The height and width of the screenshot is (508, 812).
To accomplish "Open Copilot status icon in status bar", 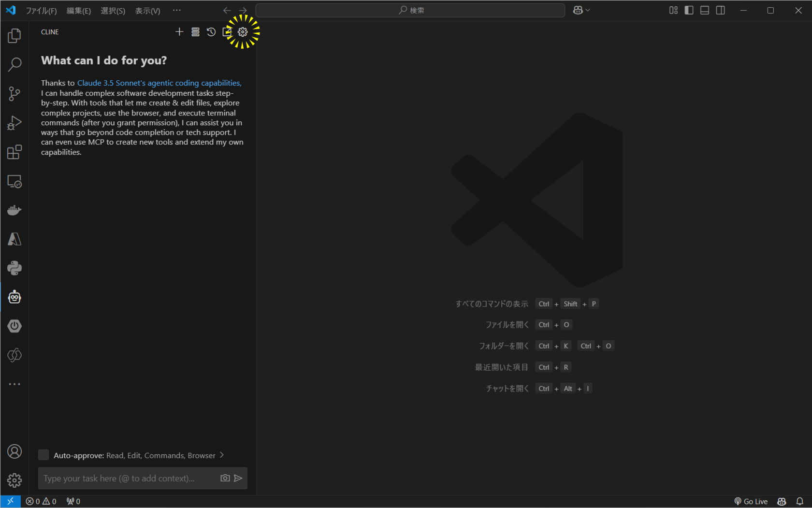I will [782, 501].
